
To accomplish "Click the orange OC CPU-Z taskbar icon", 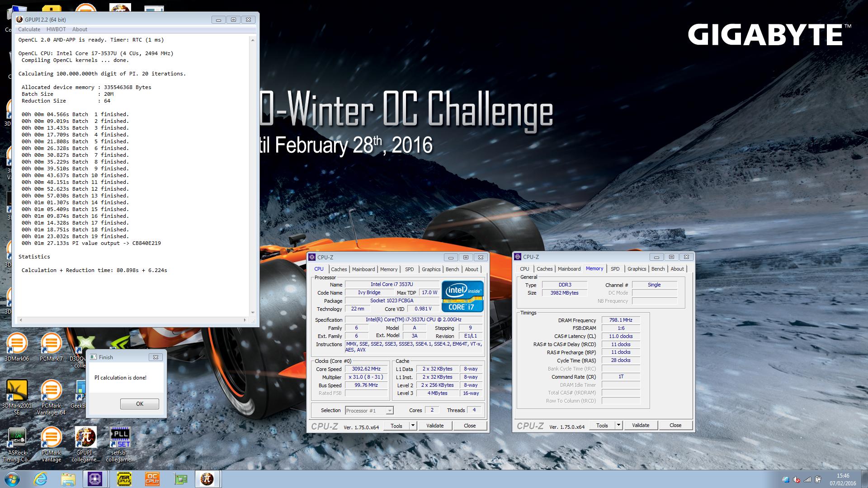I will pyautogui.click(x=152, y=479).
